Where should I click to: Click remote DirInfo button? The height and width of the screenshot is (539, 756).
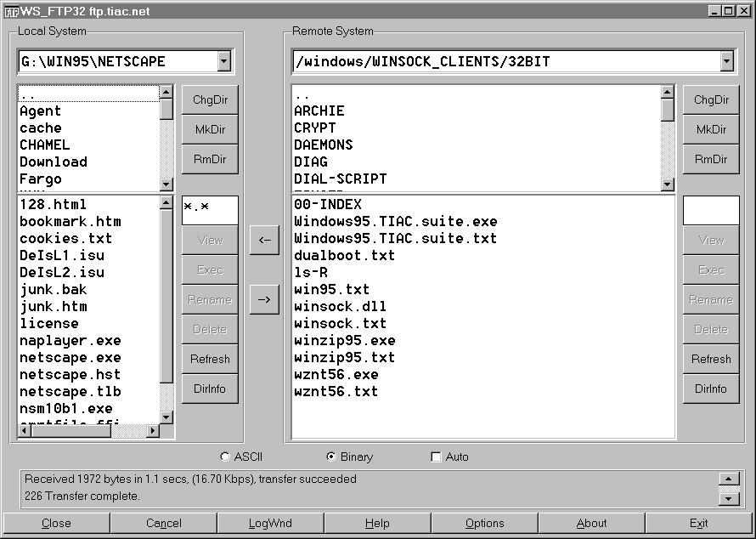point(711,389)
